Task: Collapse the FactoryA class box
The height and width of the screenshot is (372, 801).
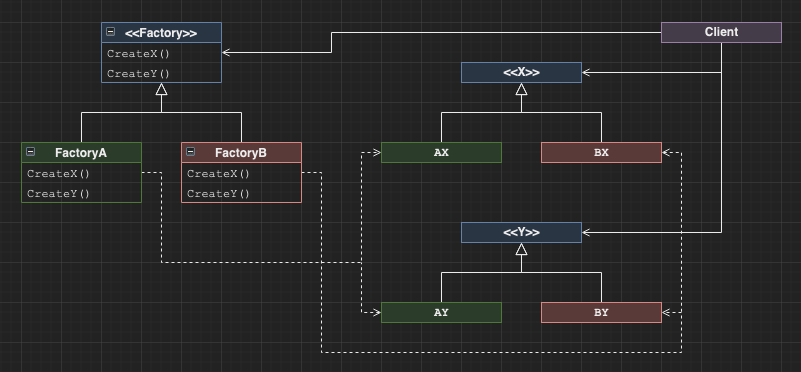Action: click(31, 151)
